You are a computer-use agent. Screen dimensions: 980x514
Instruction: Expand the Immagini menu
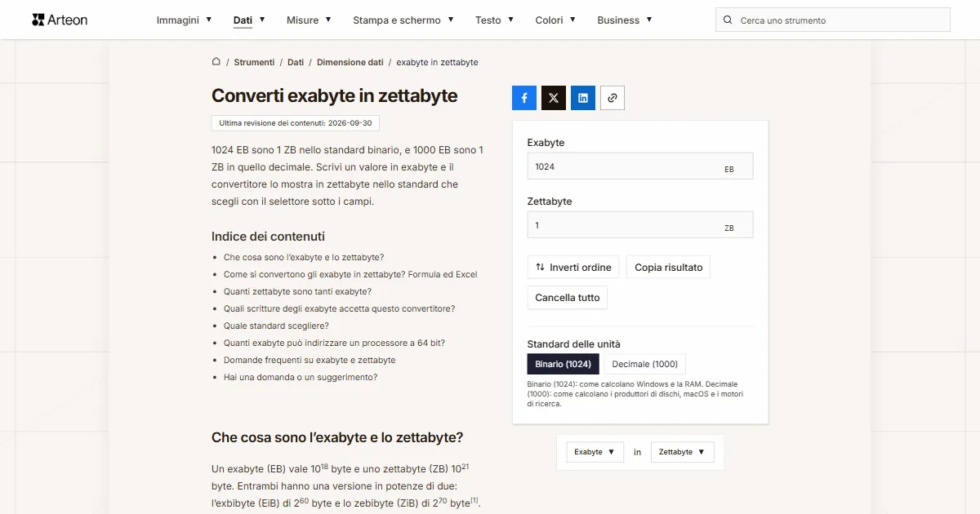pyautogui.click(x=184, y=20)
